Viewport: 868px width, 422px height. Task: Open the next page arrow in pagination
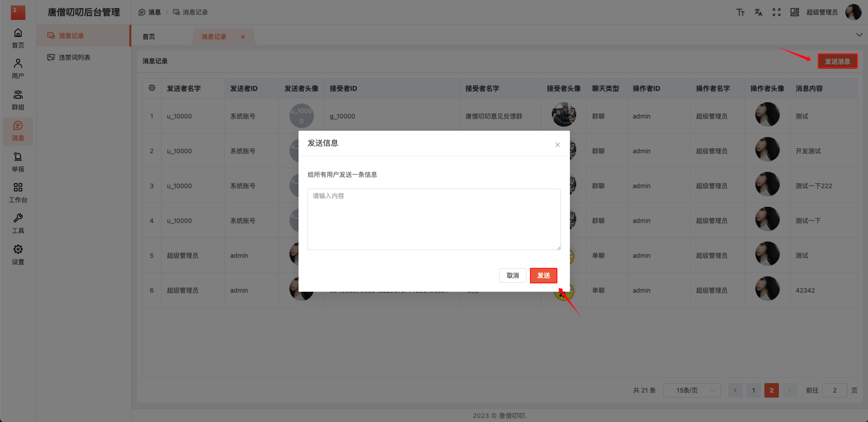pos(789,390)
